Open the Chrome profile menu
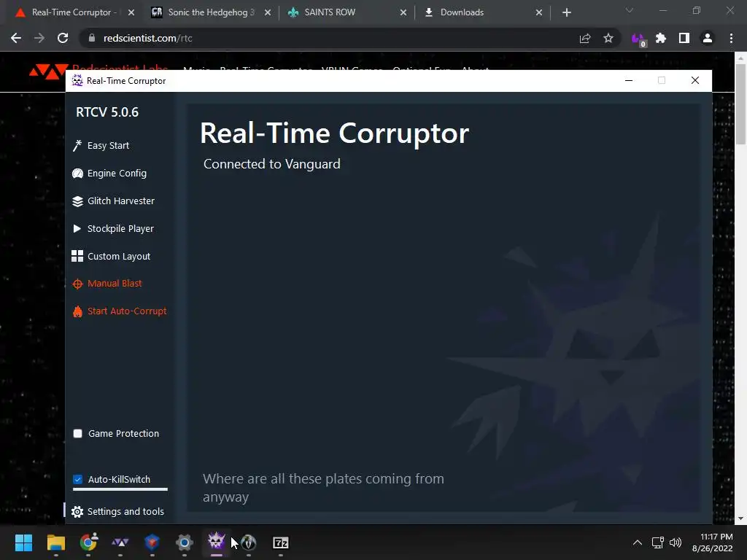The width and height of the screenshot is (747, 560). click(x=708, y=38)
